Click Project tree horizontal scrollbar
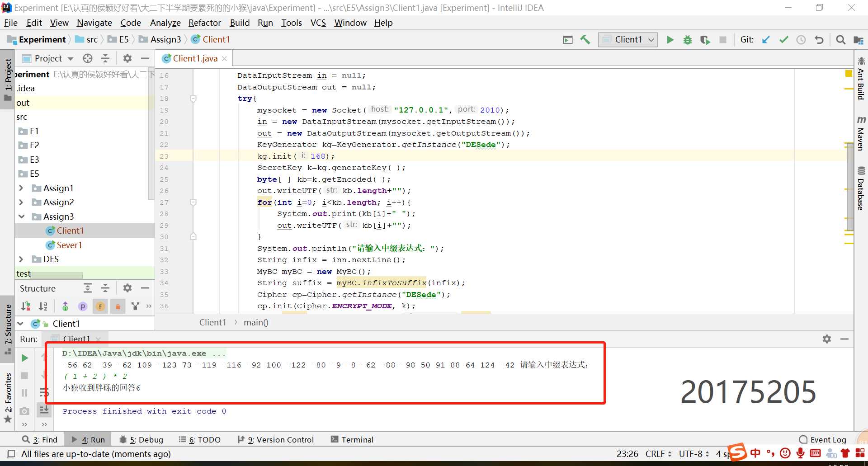Screen dimensions: 868x466 click(x=57, y=275)
